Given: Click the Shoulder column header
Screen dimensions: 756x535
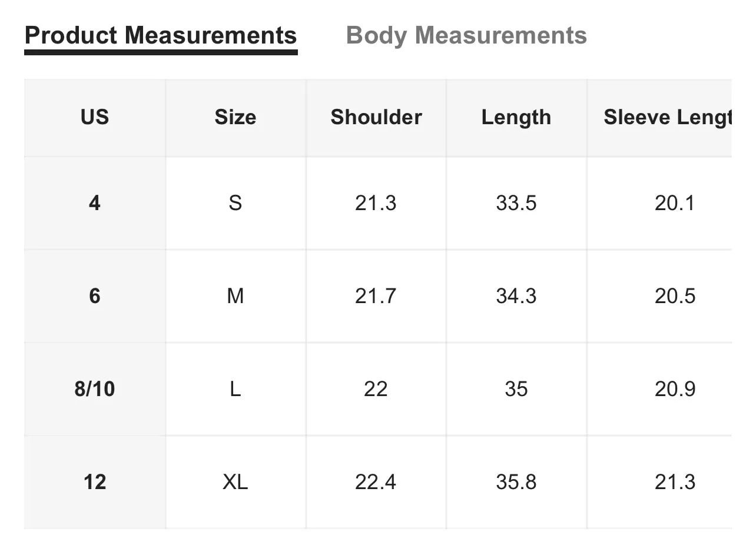Looking at the screenshot, I should (x=376, y=117).
